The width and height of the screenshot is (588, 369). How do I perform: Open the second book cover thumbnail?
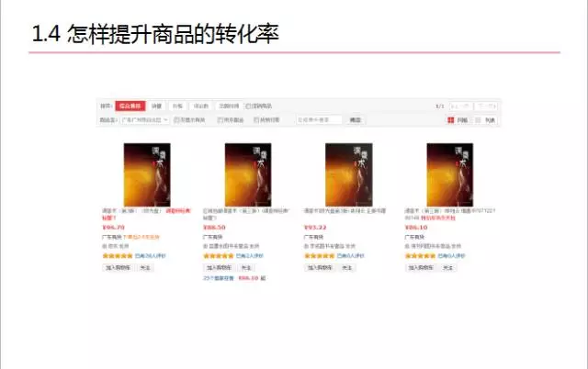coord(248,174)
